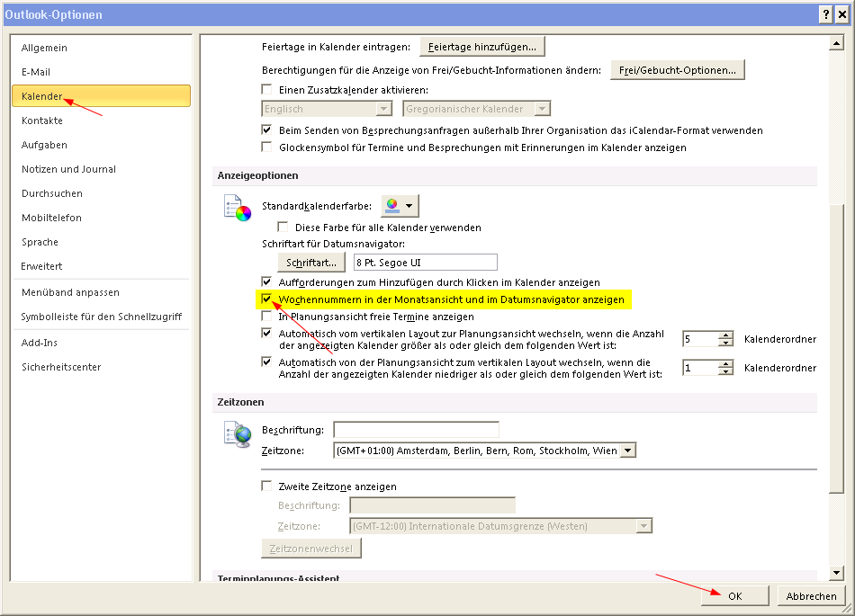855x616 pixels.
Task: Click the Anzeigeoptionen section heading
Action: 258,175
